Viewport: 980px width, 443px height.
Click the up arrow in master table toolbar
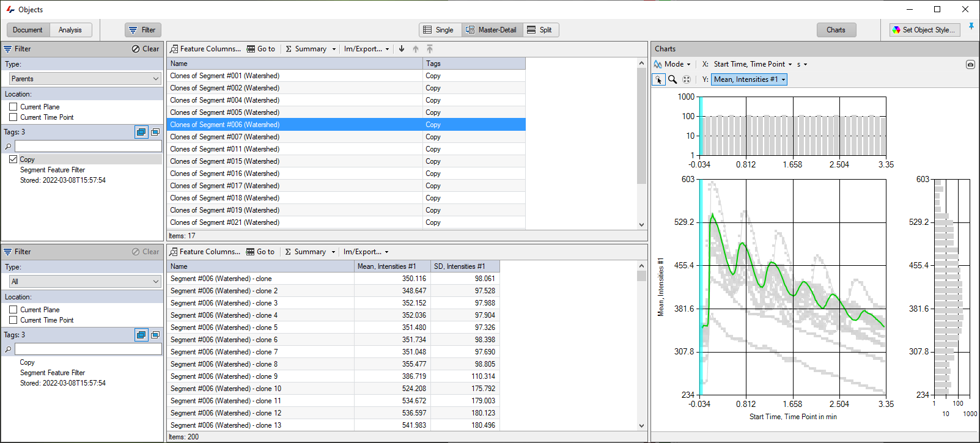(416, 49)
